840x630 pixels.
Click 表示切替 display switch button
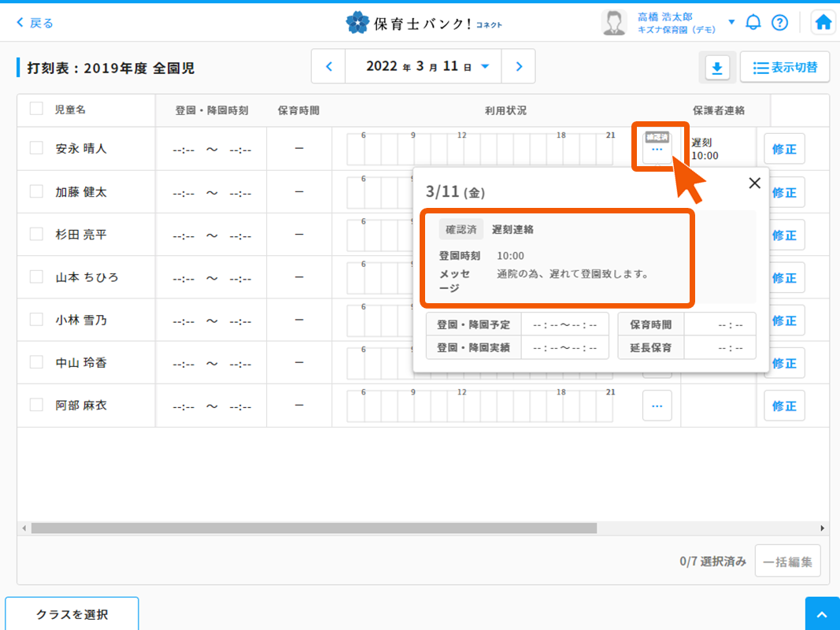[785, 68]
